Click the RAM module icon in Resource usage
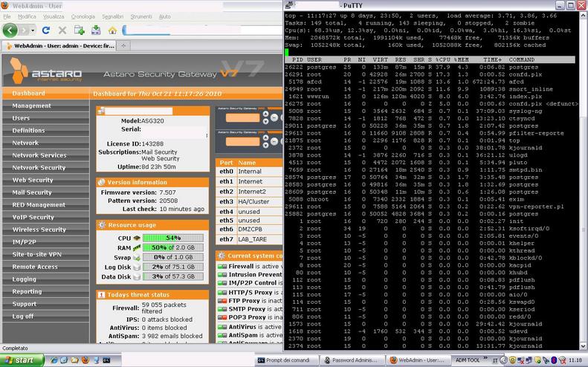588x367 pixels. pos(137,248)
